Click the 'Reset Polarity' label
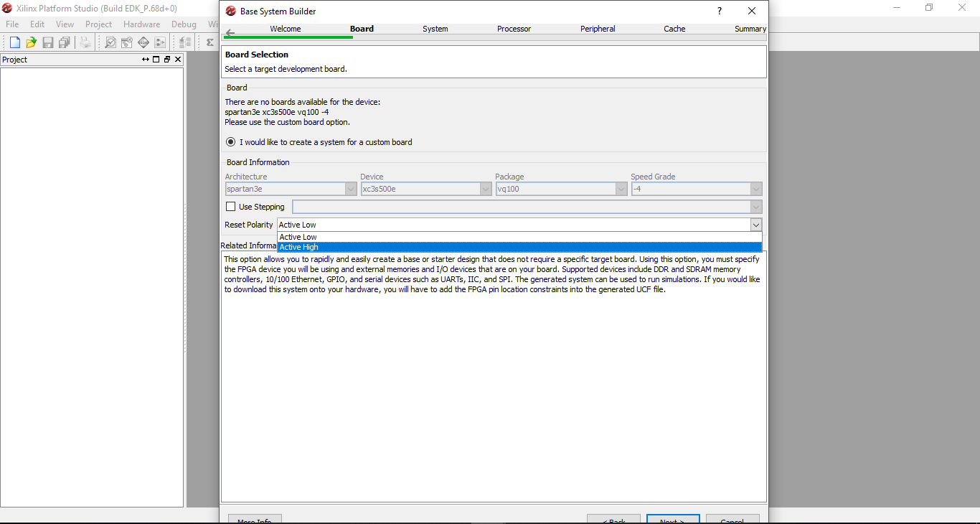The image size is (980, 524). [249, 225]
